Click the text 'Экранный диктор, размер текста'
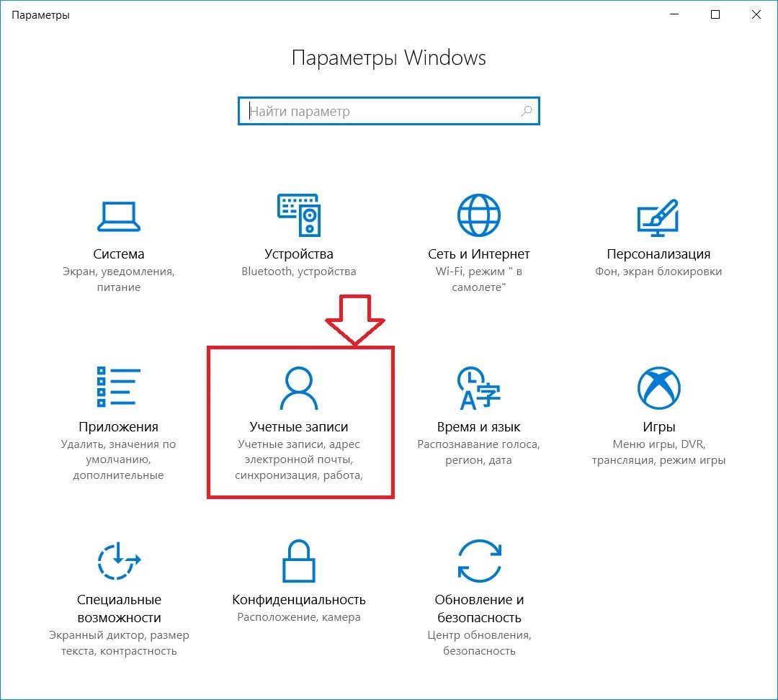The height and width of the screenshot is (700, 778). point(119,642)
